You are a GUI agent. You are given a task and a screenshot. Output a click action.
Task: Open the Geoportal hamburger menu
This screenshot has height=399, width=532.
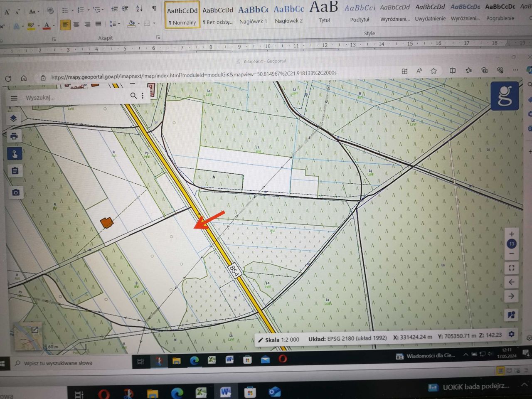(14, 98)
